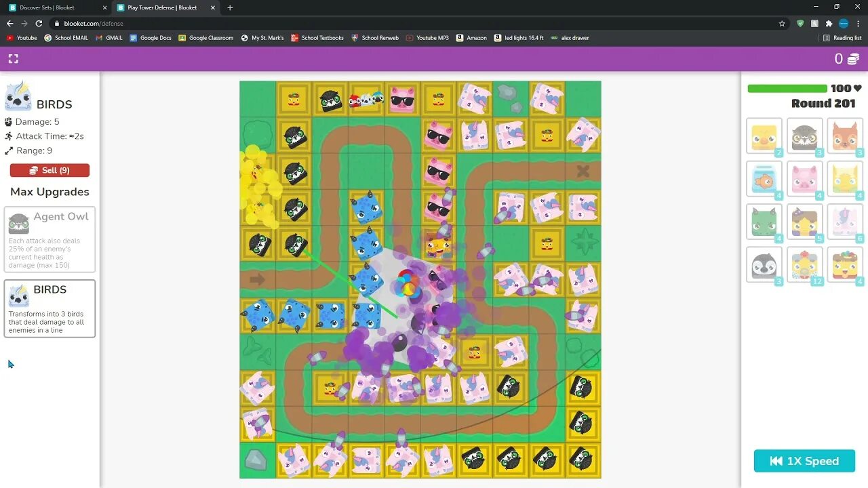This screenshot has width=868, height=488.
Task: Select the Wizard tower costing 5
Action: tap(805, 222)
